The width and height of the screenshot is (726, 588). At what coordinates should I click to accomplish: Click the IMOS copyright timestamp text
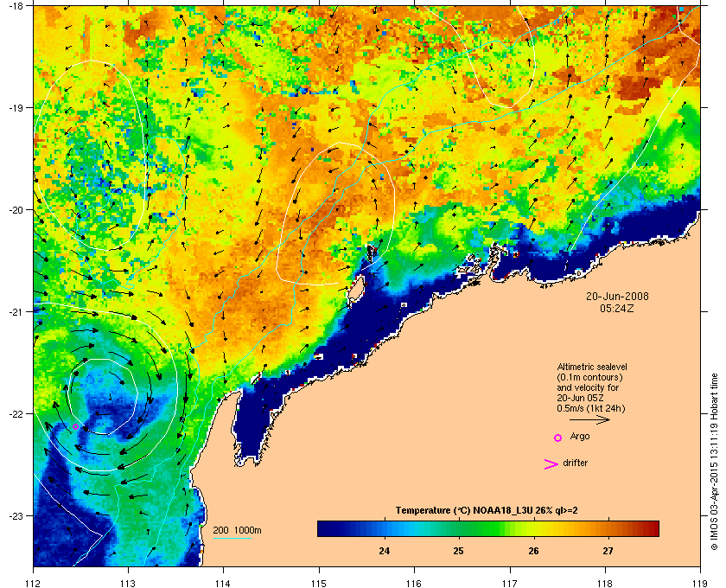coord(714,463)
